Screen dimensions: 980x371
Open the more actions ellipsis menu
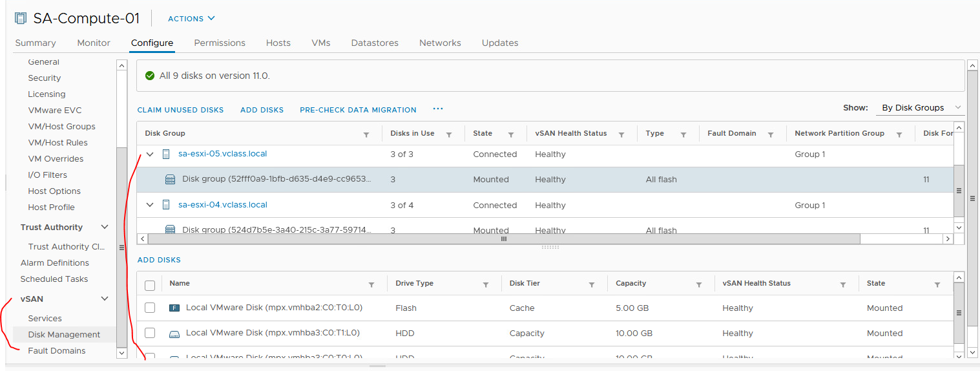[438, 109]
